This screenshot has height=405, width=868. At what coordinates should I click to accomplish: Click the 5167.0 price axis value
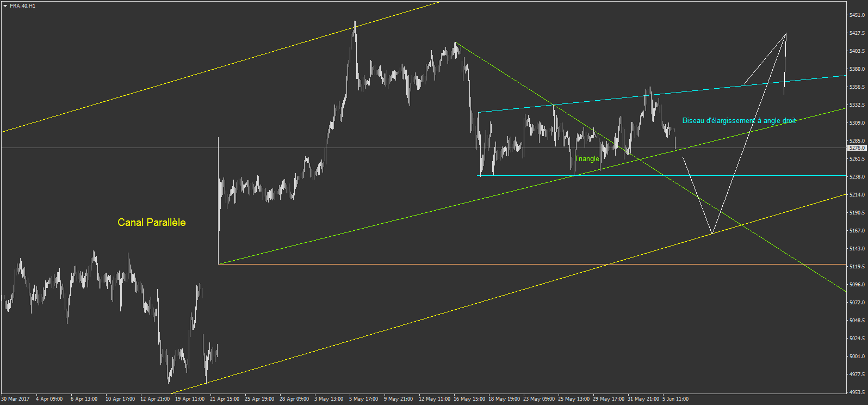pos(857,231)
